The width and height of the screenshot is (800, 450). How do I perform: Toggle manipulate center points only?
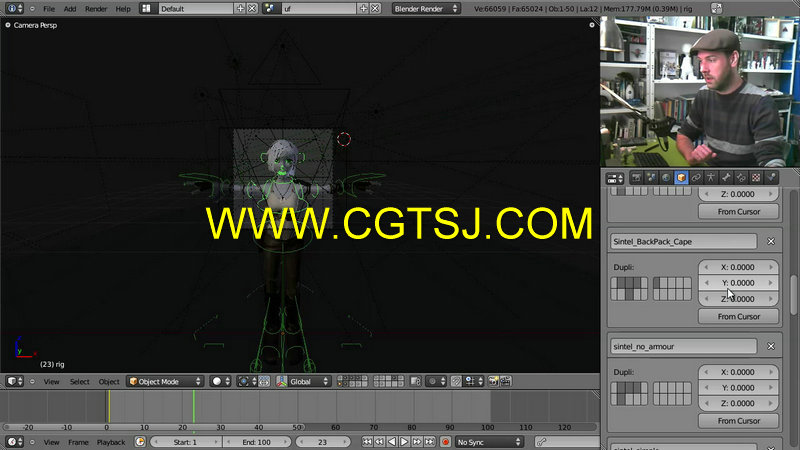click(264, 381)
